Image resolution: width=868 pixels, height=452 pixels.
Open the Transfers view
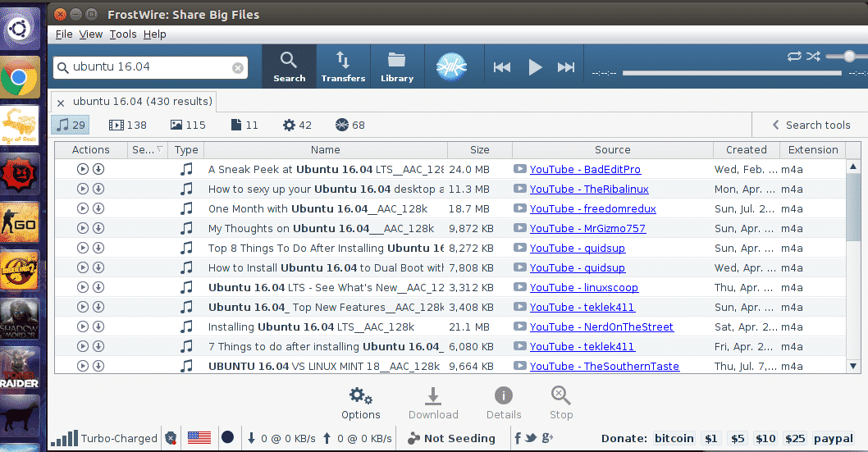pyautogui.click(x=343, y=66)
